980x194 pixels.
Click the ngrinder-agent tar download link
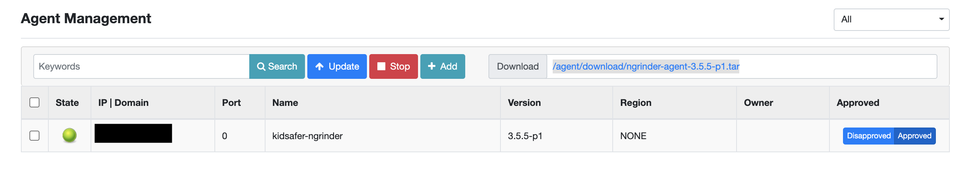(x=646, y=66)
